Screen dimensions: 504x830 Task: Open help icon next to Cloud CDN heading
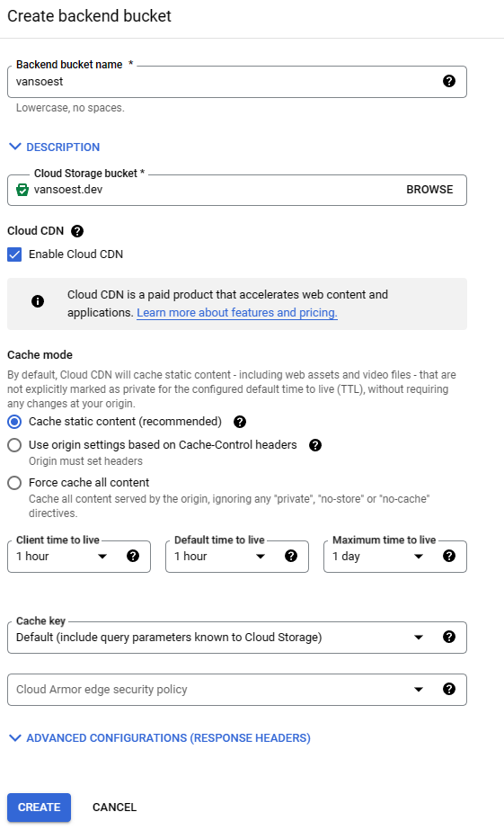77,231
